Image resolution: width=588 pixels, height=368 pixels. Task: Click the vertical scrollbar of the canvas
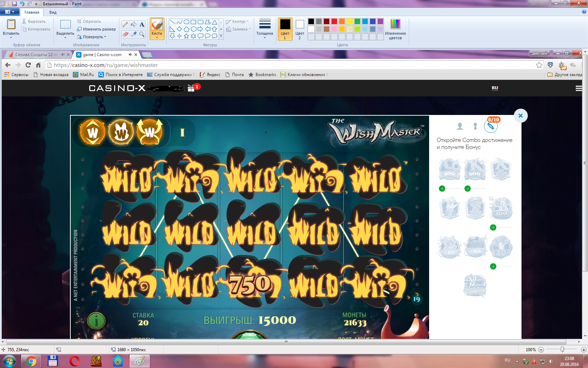click(x=585, y=163)
